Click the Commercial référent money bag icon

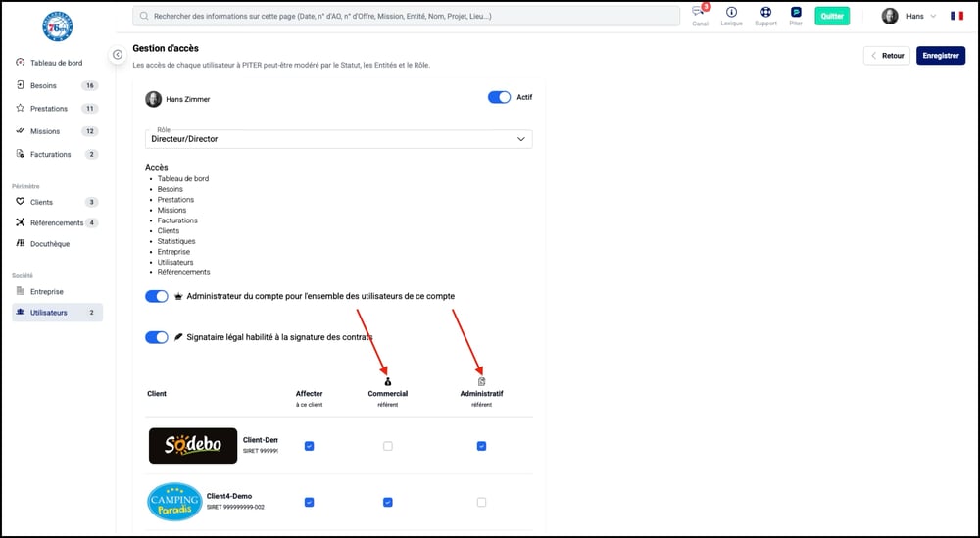pos(387,381)
